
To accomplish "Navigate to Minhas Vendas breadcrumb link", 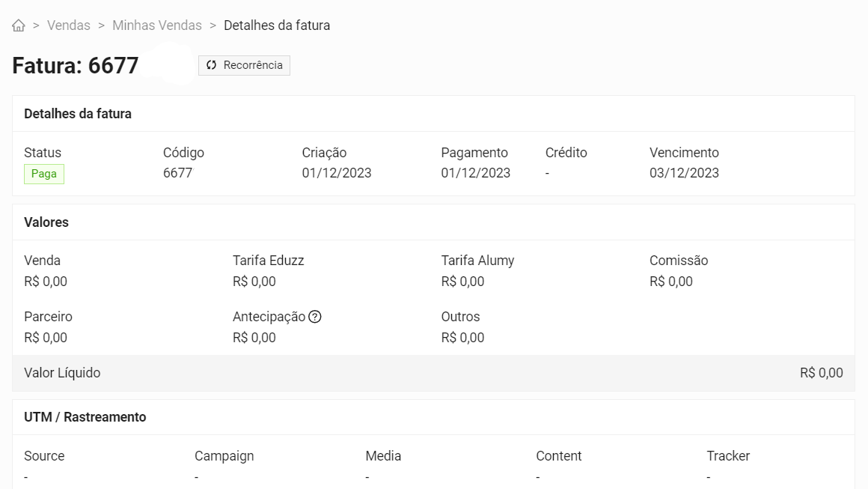I will [157, 25].
